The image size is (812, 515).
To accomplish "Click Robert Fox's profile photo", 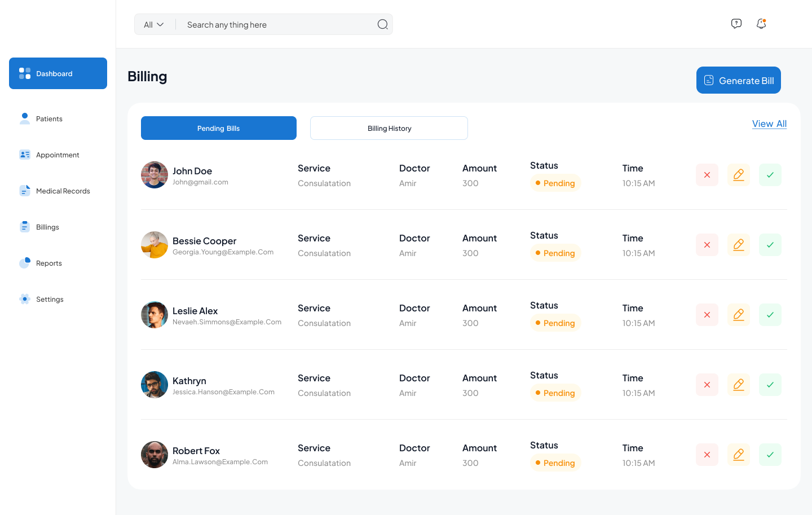I will pos(155,455).
